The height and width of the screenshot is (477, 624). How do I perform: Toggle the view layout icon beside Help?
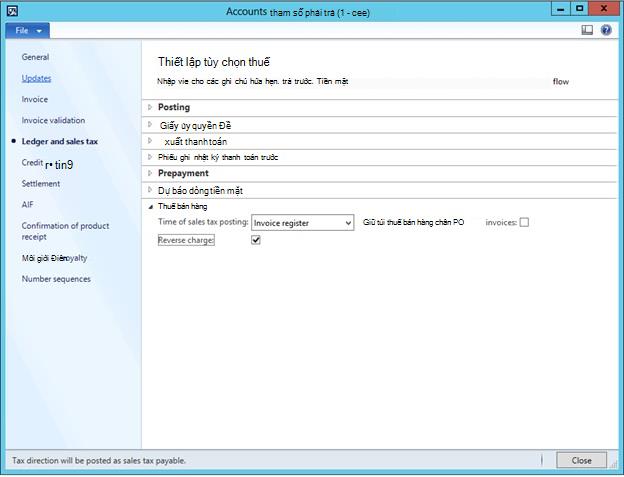(587, 30)
